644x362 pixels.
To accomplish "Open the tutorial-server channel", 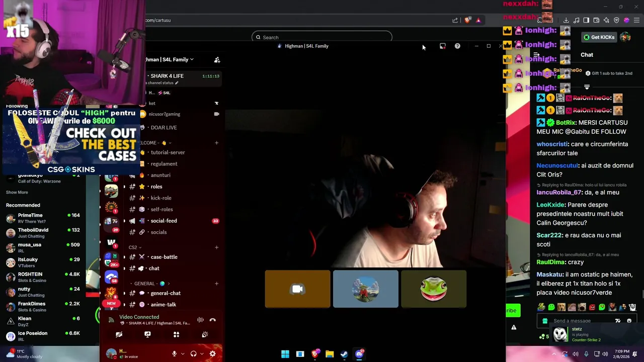I will 168,152.
